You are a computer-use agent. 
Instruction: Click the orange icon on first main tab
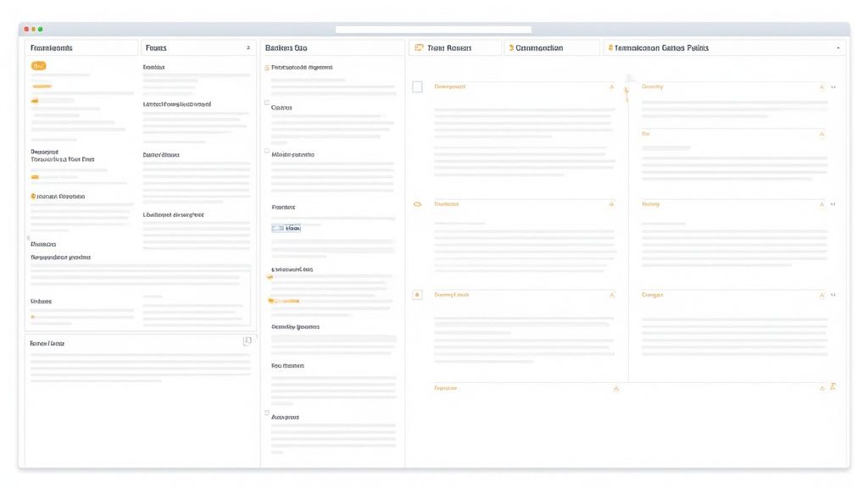point(419,48)
